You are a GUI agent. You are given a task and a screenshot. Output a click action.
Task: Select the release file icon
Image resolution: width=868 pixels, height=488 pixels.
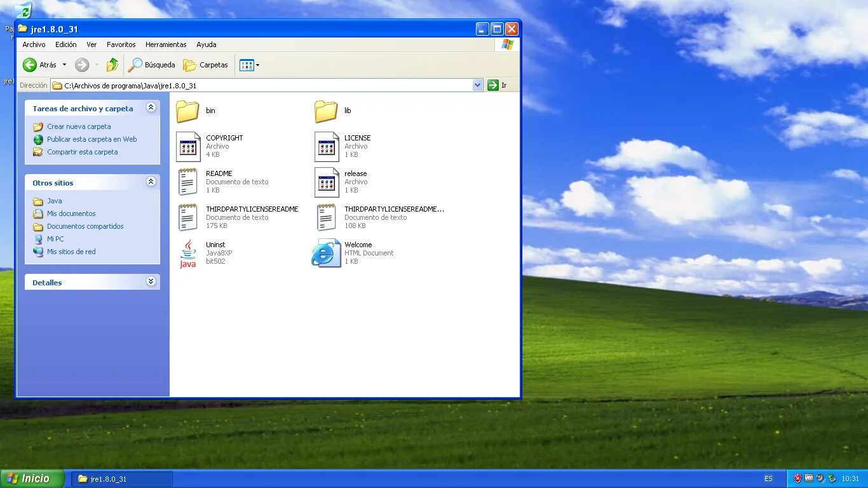(327, 182)
